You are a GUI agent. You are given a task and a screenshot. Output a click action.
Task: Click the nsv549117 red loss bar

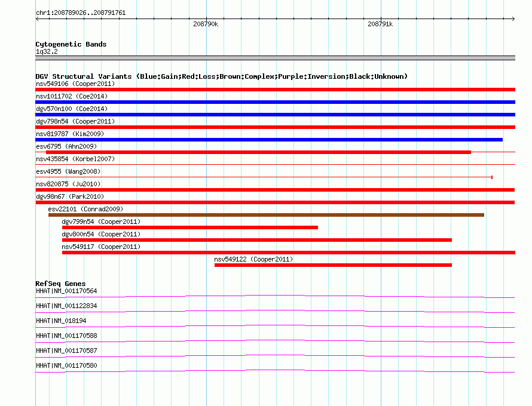289,253
